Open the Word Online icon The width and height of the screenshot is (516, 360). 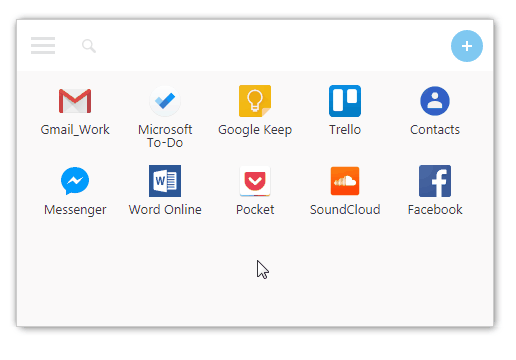click(x=165, y=181)
